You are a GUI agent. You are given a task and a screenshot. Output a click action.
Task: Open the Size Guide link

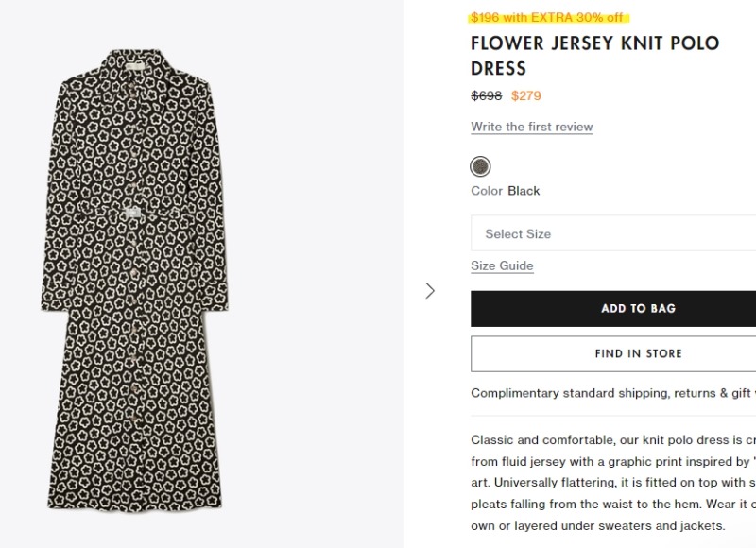click(x=502, y=265)
